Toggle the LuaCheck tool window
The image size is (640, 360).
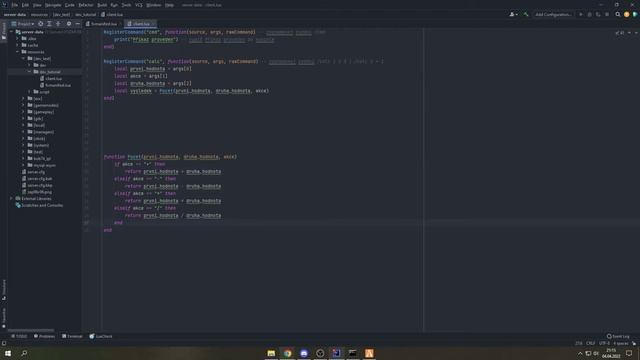click(x=101, y=336)
